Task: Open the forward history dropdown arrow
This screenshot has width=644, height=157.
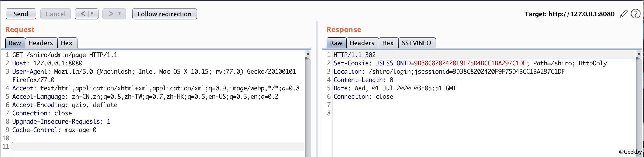Action: pyautogui.click(x=120, y=14)
